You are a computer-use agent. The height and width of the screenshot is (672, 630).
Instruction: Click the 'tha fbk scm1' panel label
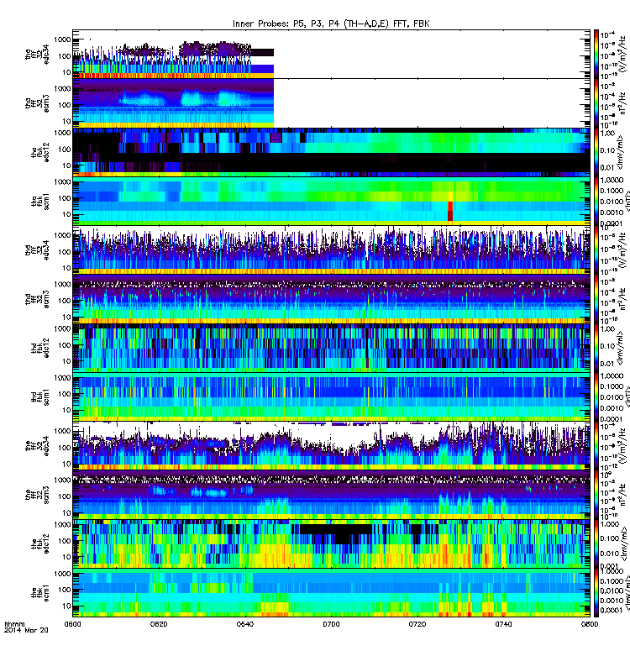click(39, 202)
